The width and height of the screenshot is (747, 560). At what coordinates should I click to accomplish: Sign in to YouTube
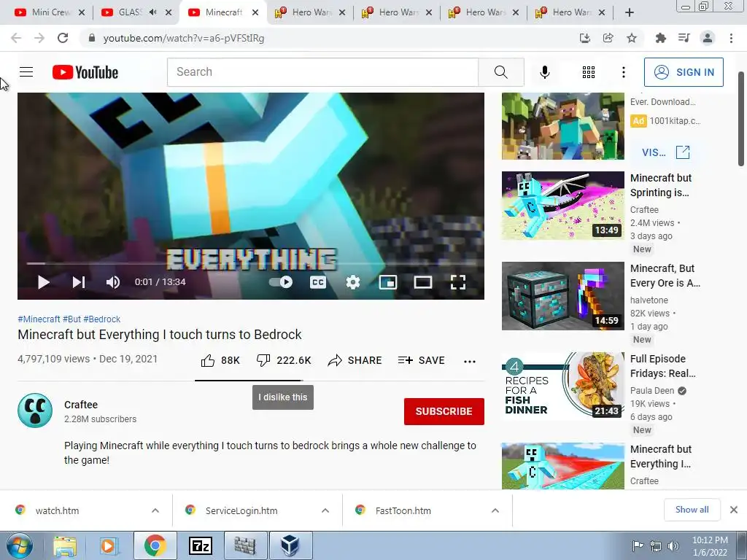(684, 72)
